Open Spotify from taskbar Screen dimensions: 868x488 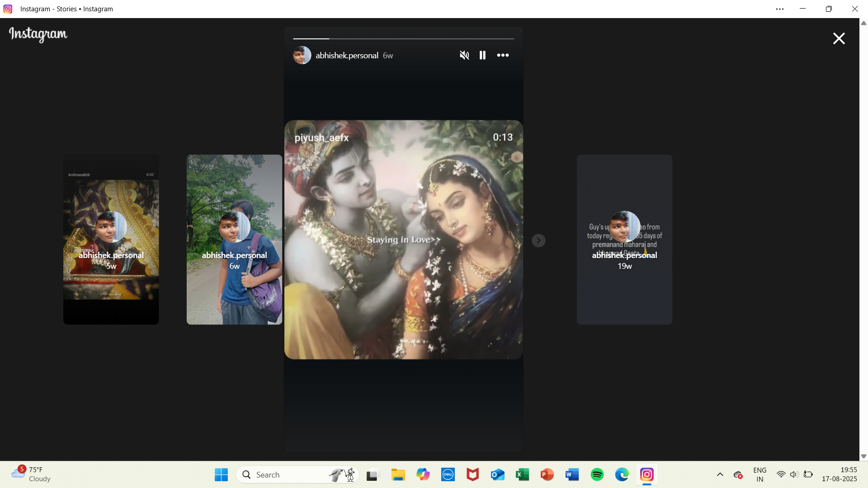click(597, 475)
